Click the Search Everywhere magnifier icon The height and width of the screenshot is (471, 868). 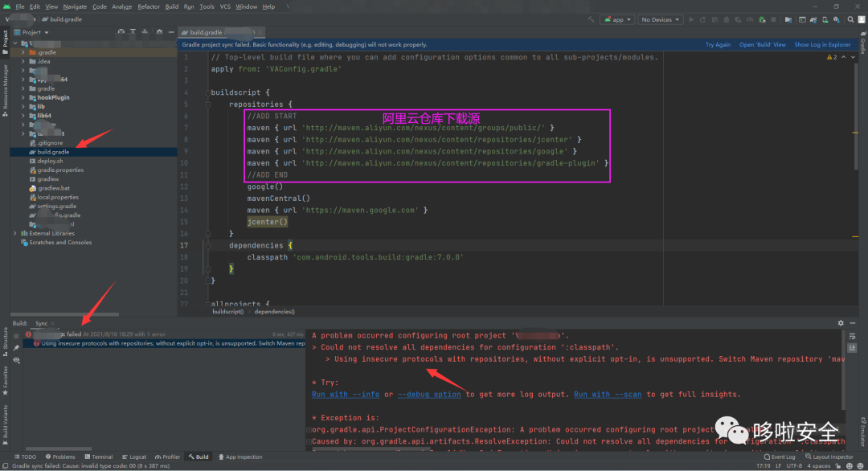coord(851,19)
